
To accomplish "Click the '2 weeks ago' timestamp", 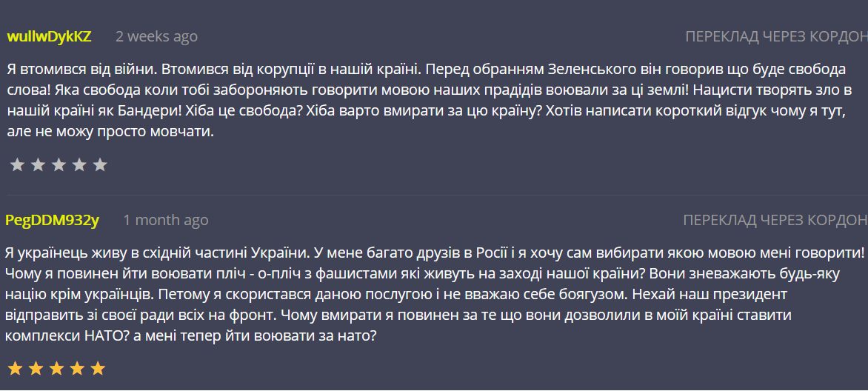I will pyautogui.click(x=157, y=37).
